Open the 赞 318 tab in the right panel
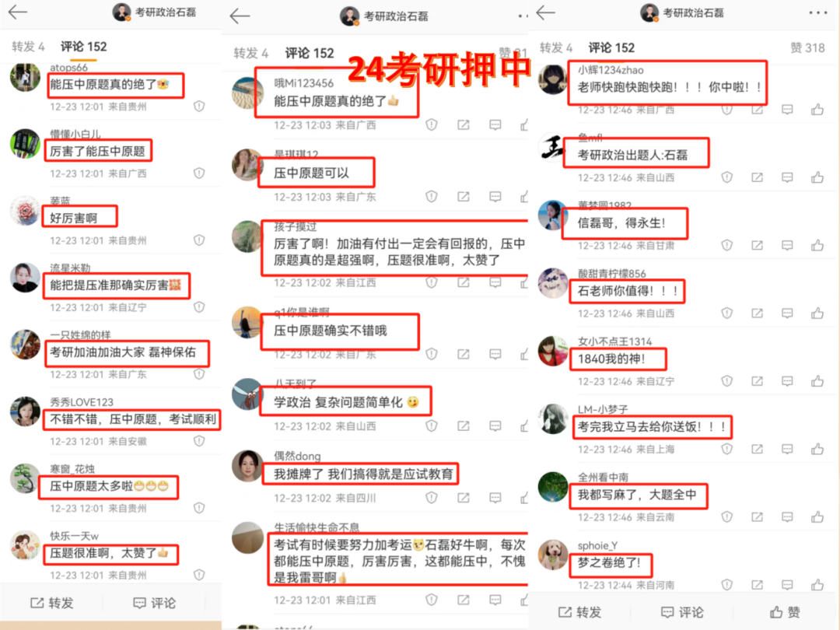 [x=807, y=47]
